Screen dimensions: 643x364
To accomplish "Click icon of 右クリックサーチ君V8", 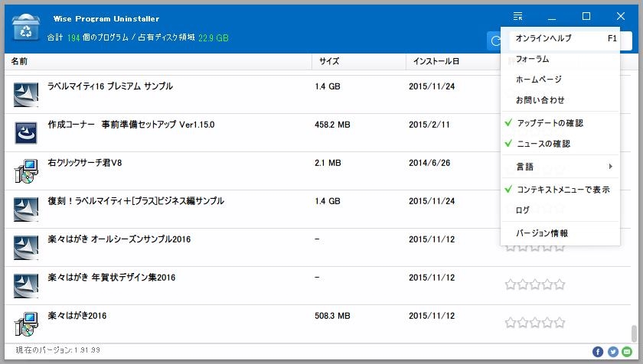I will 26,171.
